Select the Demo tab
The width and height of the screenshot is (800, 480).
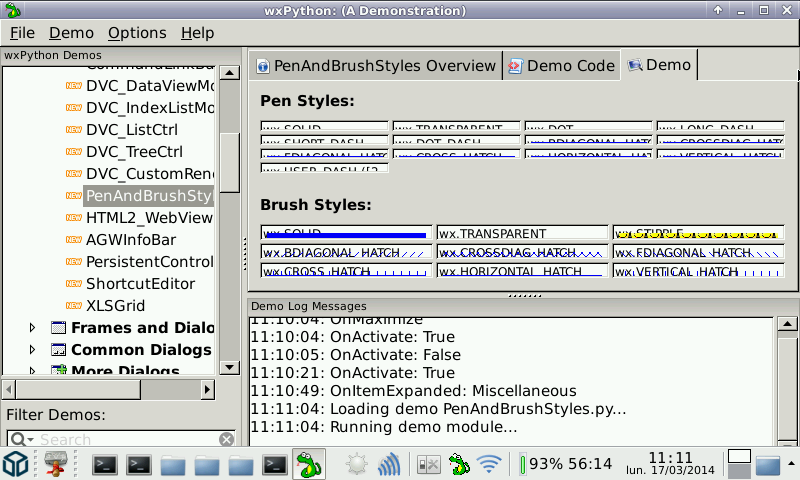[659, 65]
